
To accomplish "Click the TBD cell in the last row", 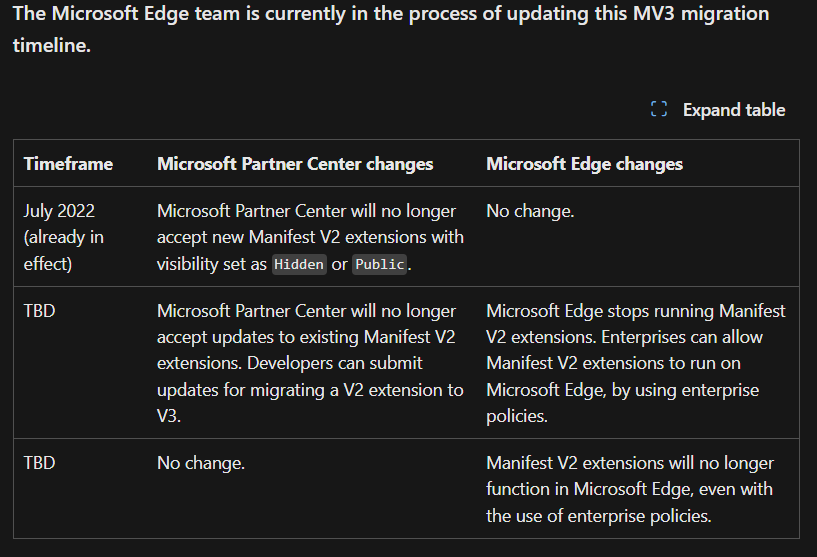I will click(x=40, y=463).
